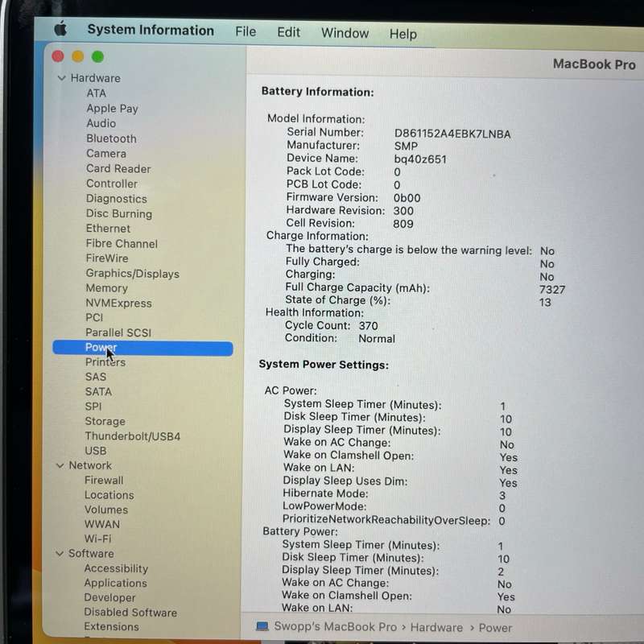Select Camera in the sidebar
Viewport: 644px width, 644px height.
[106, 154]
